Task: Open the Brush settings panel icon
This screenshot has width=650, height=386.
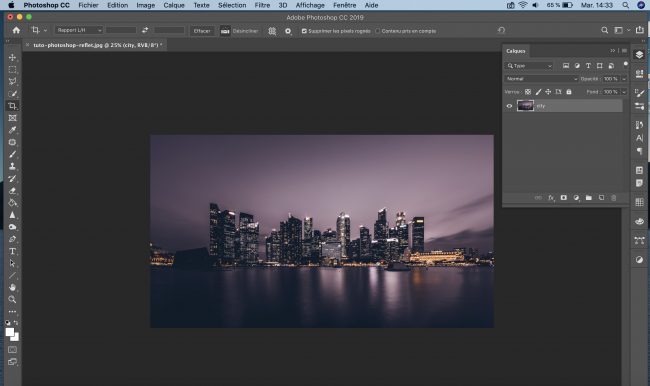Action: click(x=639, y=93)
